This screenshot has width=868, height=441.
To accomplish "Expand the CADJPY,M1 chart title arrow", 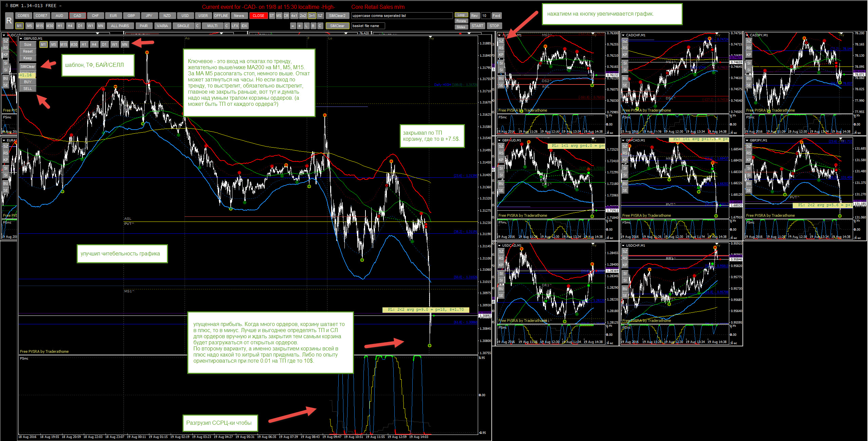I will (747, 35).
